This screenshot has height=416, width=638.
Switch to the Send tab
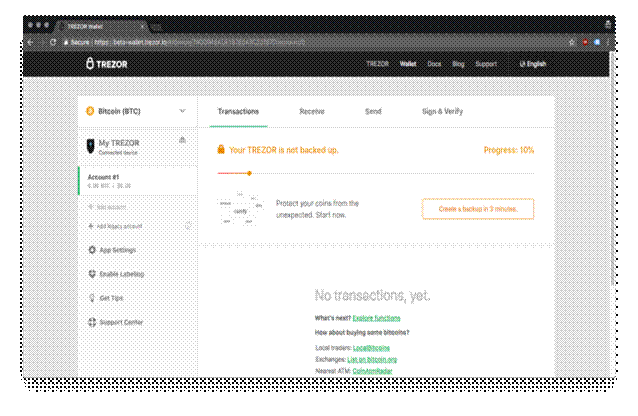[373, 111]
